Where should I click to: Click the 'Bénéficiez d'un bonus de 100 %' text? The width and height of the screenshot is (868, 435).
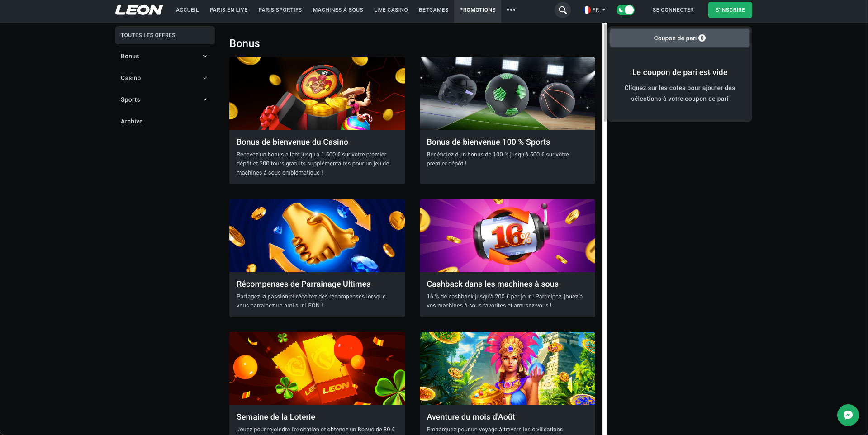[498, 159]
